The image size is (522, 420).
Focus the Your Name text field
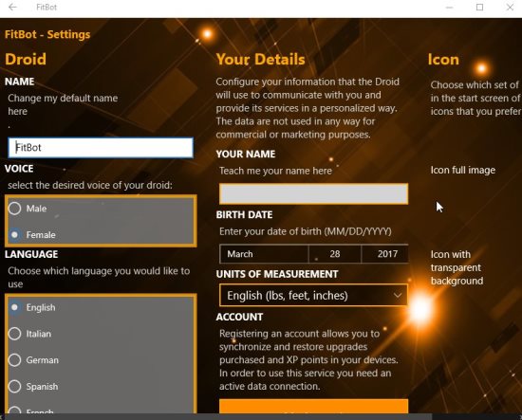coord(313,193)
